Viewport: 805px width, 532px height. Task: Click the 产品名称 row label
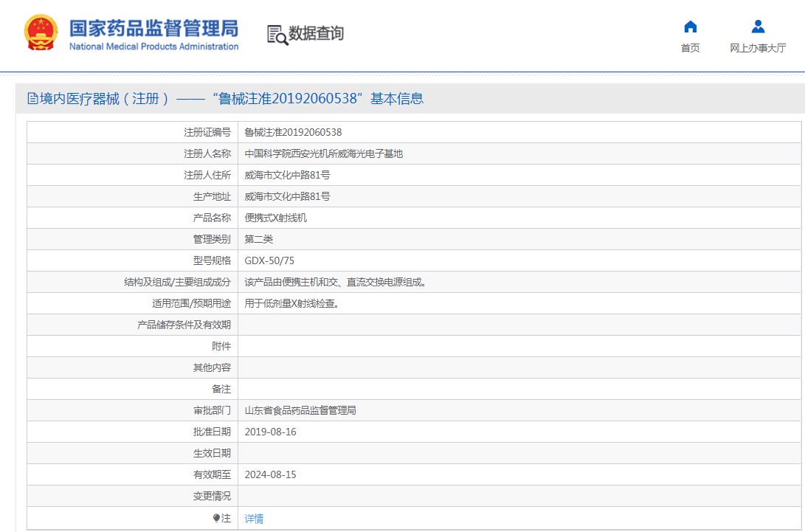pyautogui.click(x=212, y=218)
